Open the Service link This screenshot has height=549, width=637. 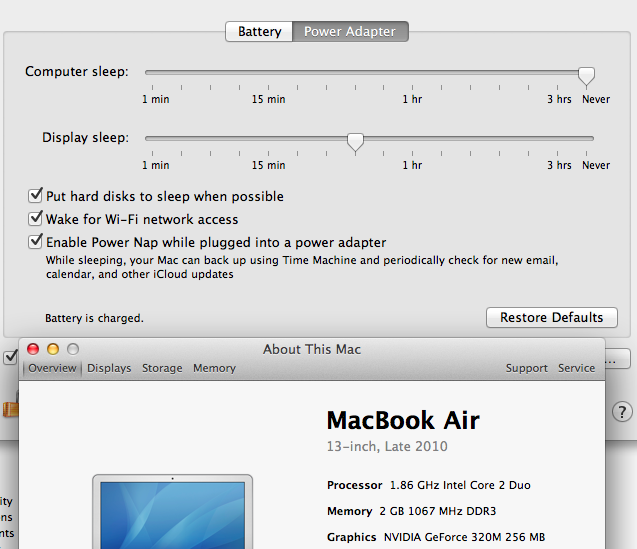(576, 368)
